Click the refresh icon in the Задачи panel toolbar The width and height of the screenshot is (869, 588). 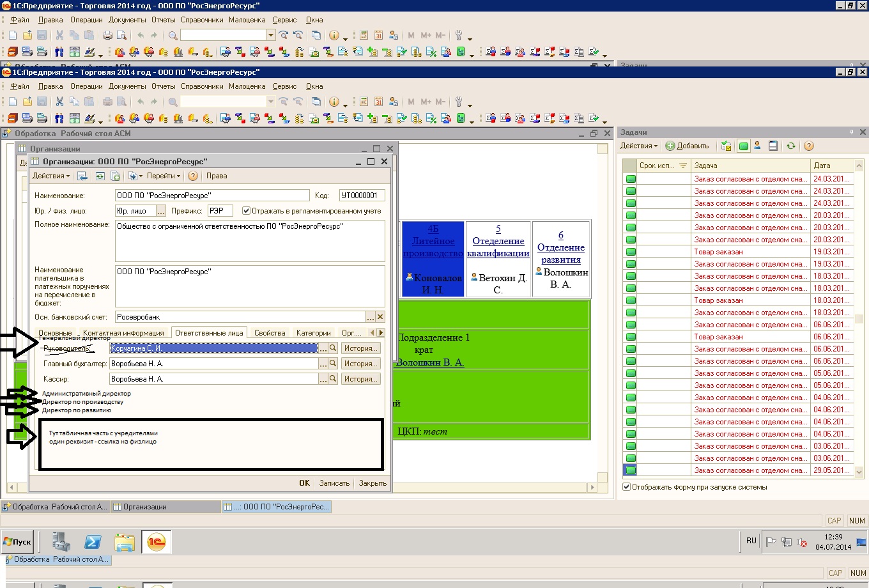click(x=791, y=146)
